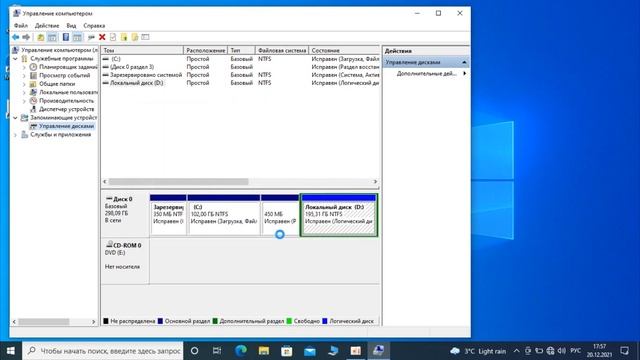Open the notification center icon
The image size is (640, 360).
click(624, 351)
